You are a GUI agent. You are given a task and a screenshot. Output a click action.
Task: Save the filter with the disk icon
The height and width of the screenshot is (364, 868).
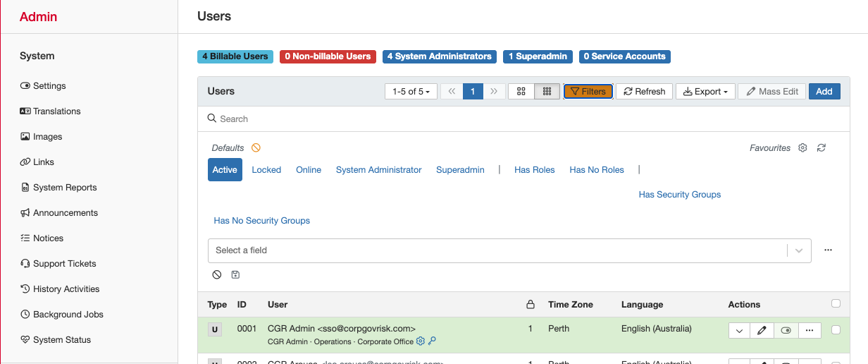[235, 274]
